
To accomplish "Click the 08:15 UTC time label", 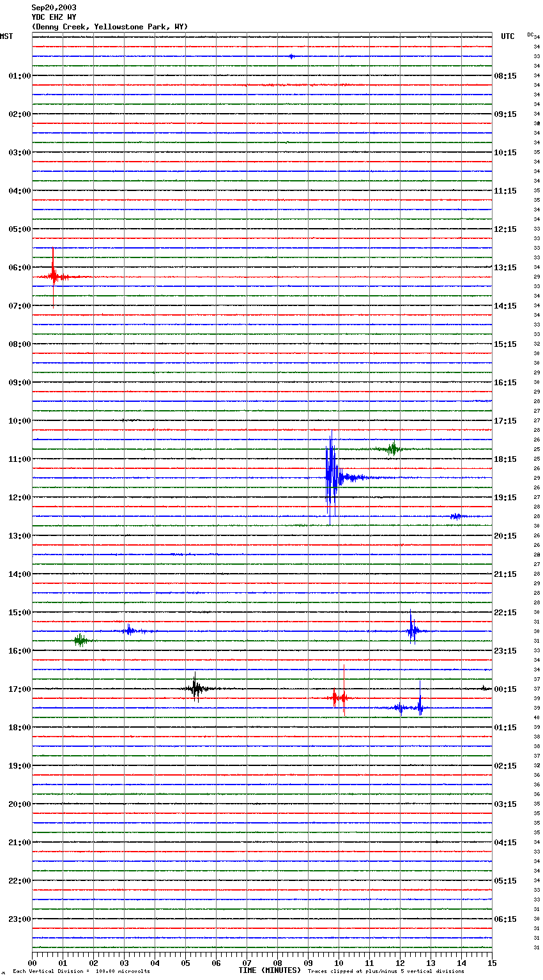I will point(505,76).
